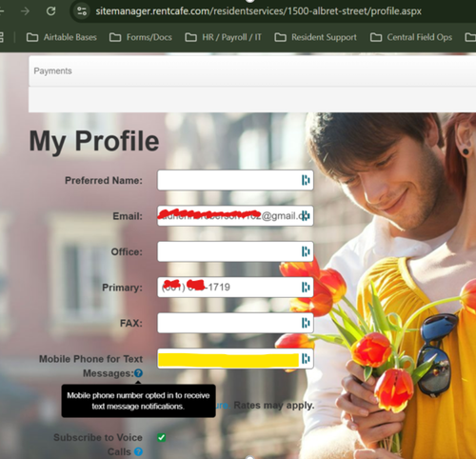Screen dimensions: 476x459
Task: Open HR / Payroll / IT bookmark folder
Action: [x=223, y=37]
